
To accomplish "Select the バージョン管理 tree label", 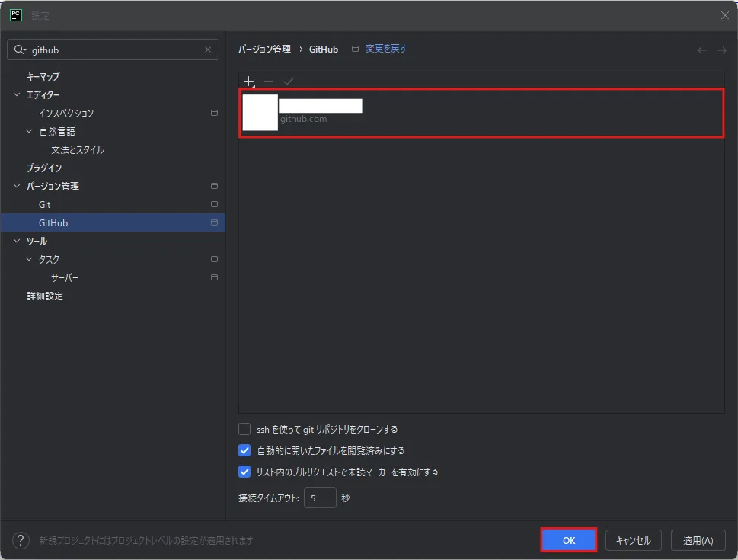I will click(x=53, y=186).
